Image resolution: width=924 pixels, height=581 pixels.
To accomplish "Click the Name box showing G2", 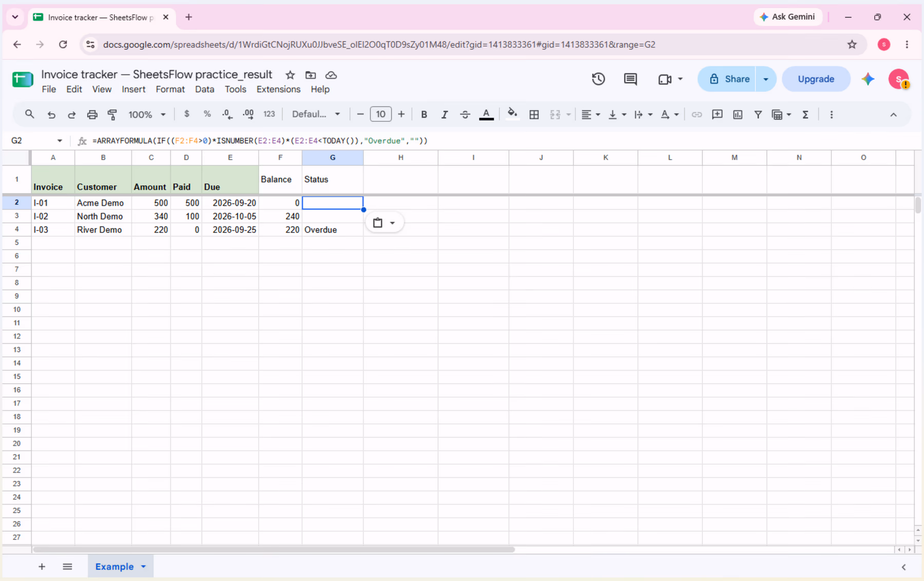I will 36,141.
